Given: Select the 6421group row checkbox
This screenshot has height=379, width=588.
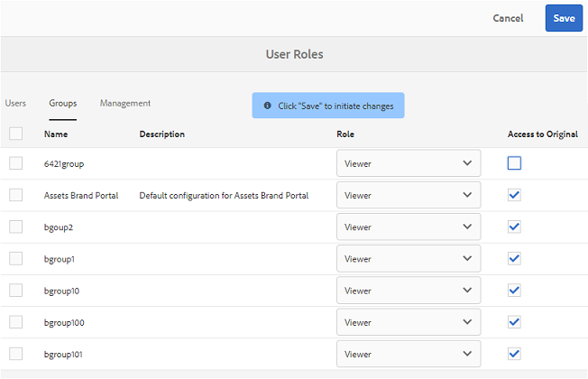Looking at the screenshot, I should [15, 163].
